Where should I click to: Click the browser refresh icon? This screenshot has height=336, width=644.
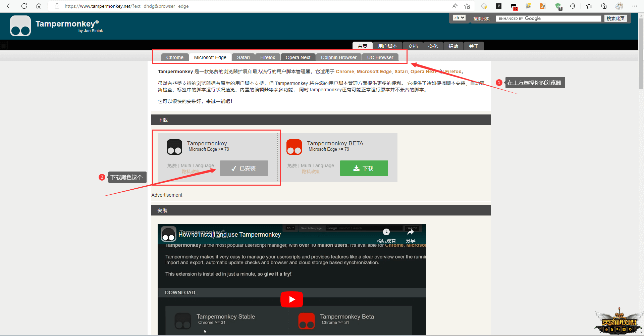click(24, 6)
